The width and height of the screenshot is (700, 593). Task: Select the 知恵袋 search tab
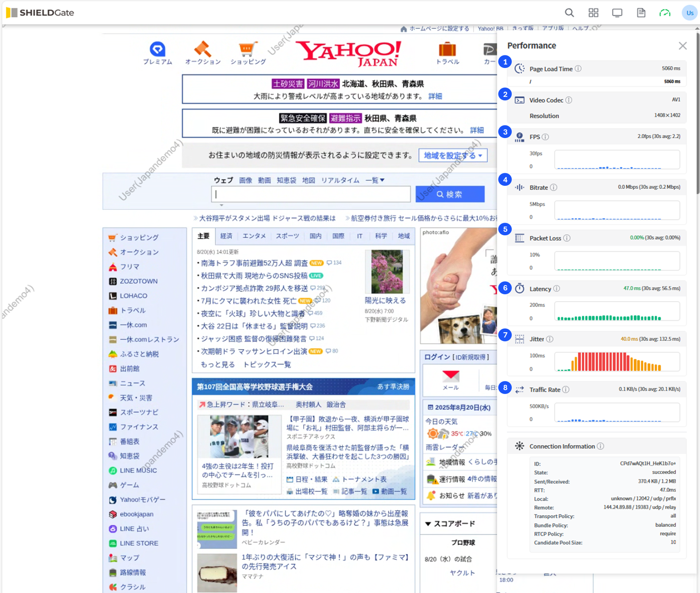pos(286,180)
